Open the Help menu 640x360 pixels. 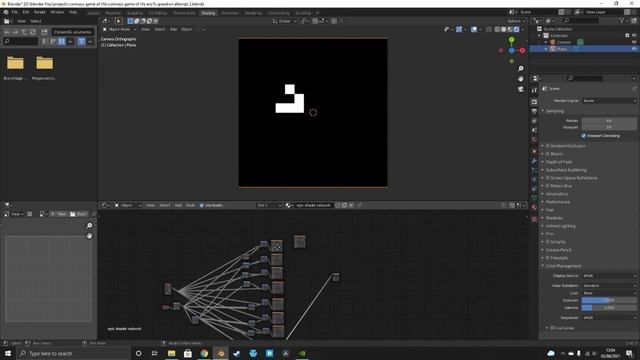pyautogui.click(x=73, y=12)
